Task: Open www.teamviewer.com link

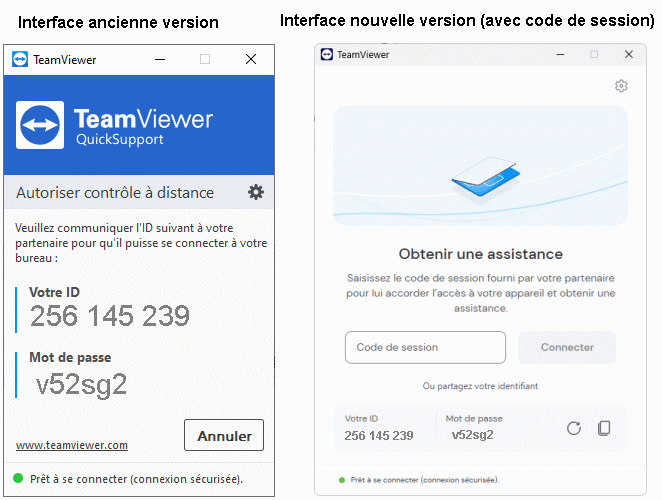Action: pyautogui.click(x=72, y=445)
